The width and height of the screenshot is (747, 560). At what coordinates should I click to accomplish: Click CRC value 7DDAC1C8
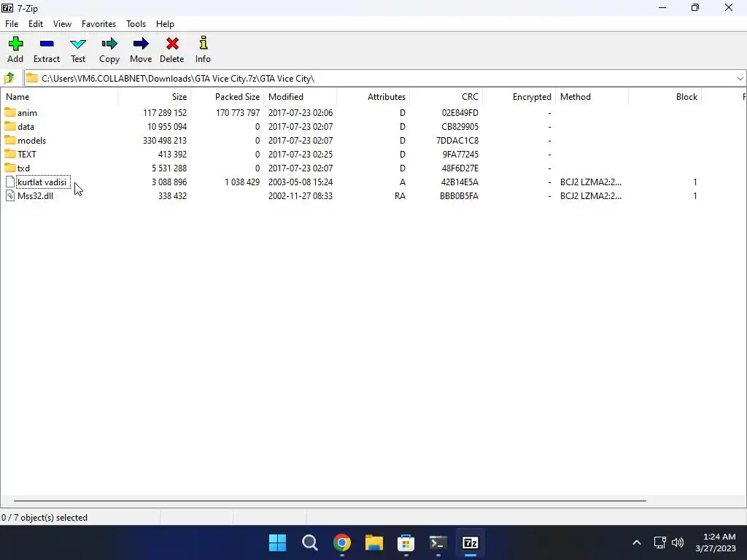point(457,141)
